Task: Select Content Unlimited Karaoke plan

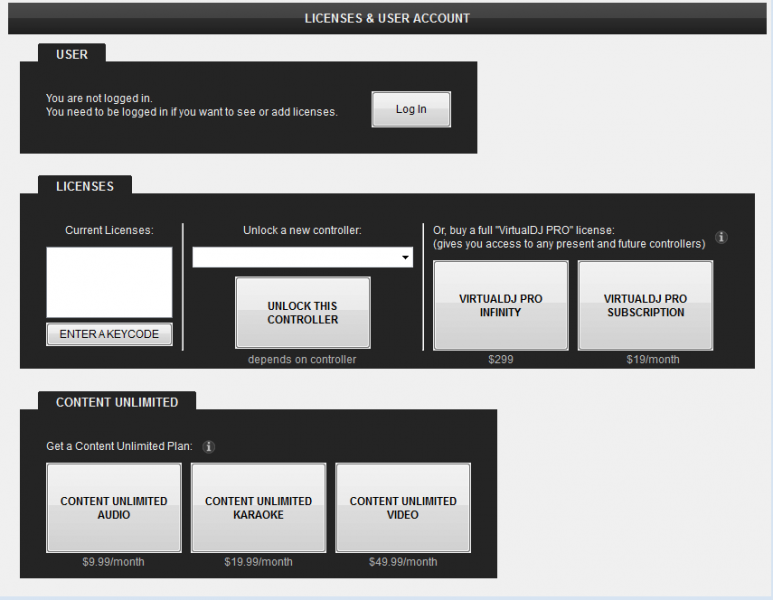Action: 258,508
